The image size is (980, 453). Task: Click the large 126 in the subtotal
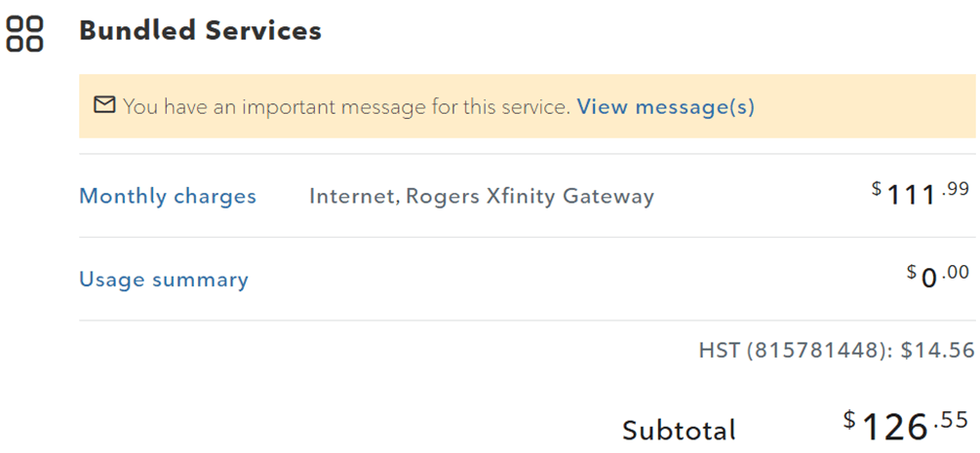(895, 427)
